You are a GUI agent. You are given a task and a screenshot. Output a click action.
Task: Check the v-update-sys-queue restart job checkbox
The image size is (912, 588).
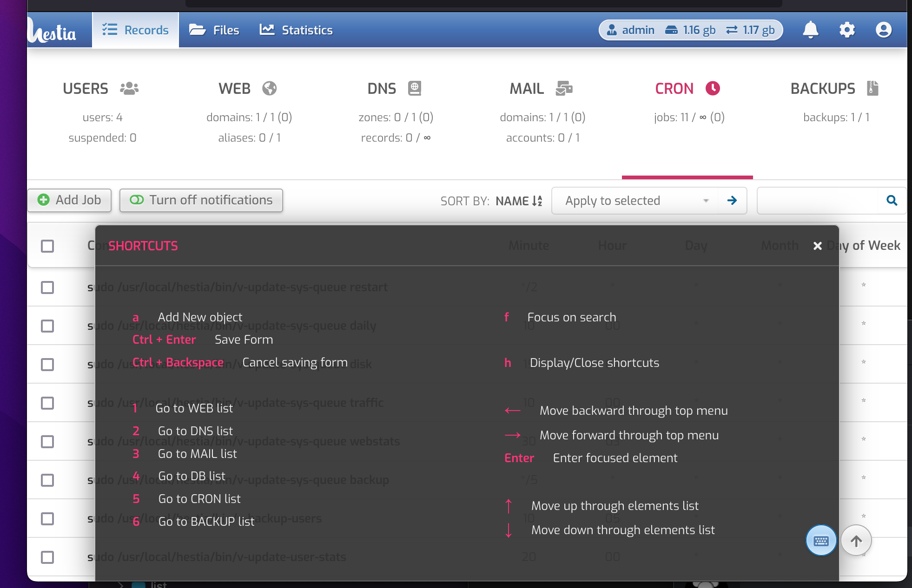point(47,287)
